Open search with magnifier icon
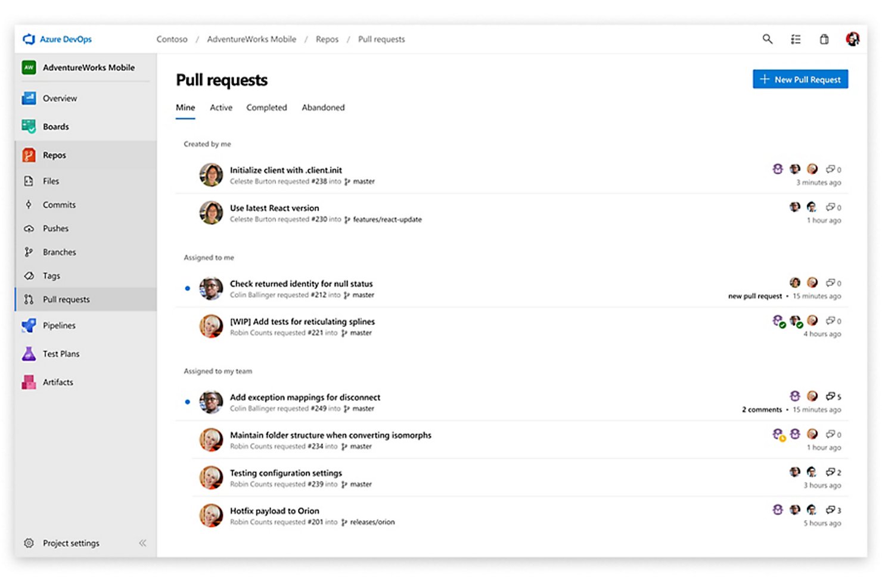 (x=768, y=39)
